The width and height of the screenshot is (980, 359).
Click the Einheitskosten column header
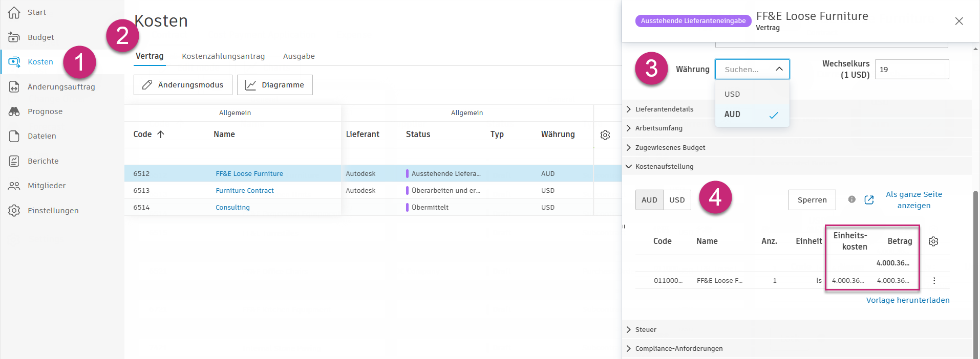click(x=850, y=241)
